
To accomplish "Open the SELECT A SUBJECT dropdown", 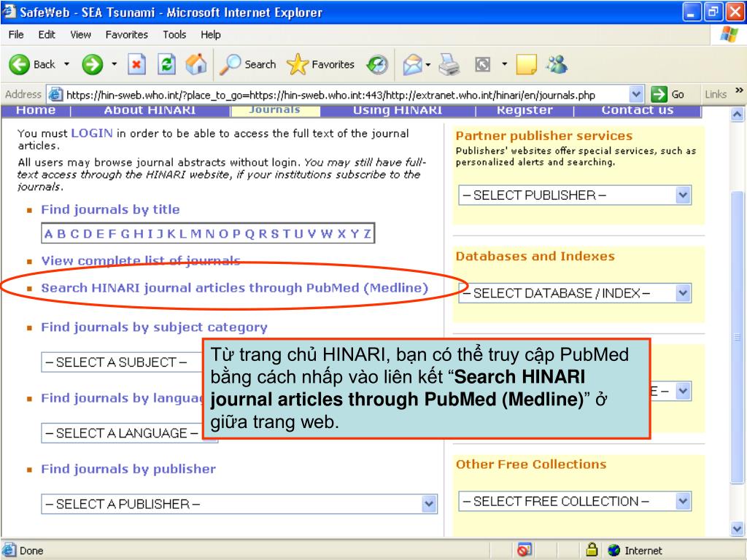I will [x=122, y=362].
